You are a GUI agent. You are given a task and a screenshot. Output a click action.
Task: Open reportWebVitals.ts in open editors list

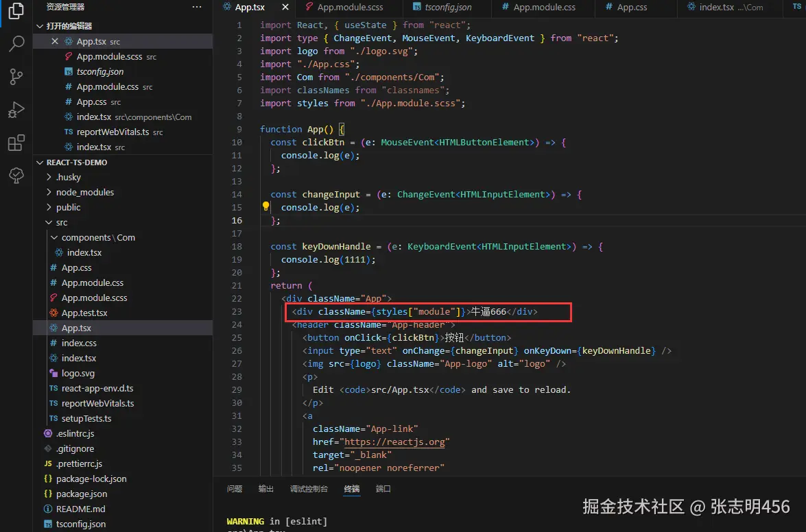(x=123, y=132)
